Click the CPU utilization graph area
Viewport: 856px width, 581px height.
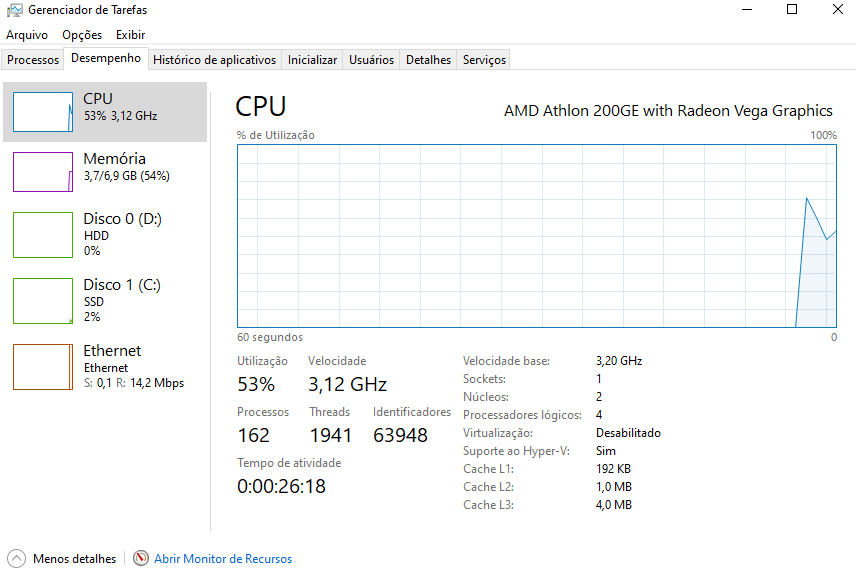537,236
